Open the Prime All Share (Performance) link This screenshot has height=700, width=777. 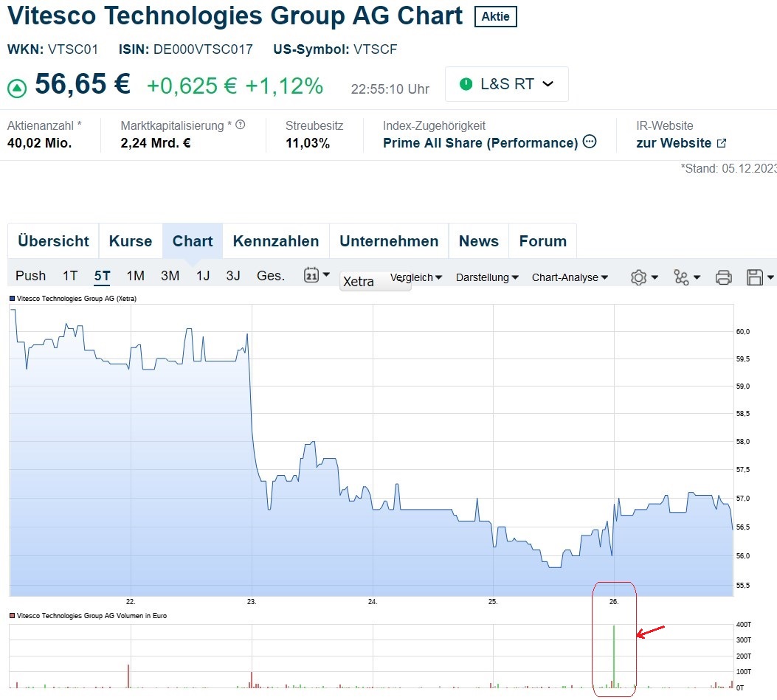click(x=480, y=142)
